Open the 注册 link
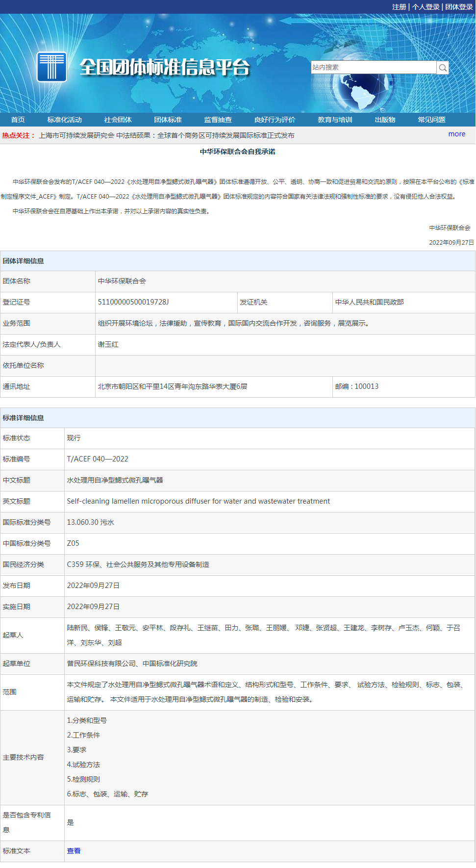476x868 pixels. point(399,7)
